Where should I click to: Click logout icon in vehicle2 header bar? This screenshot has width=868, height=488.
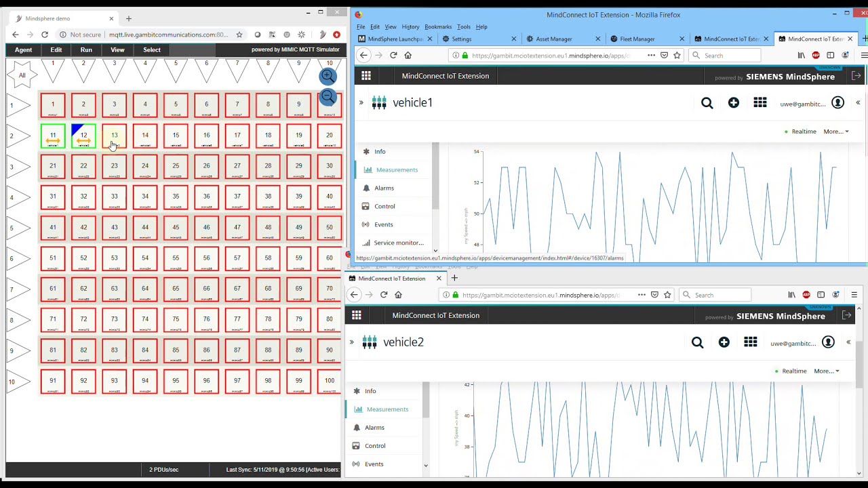point(847,316)
